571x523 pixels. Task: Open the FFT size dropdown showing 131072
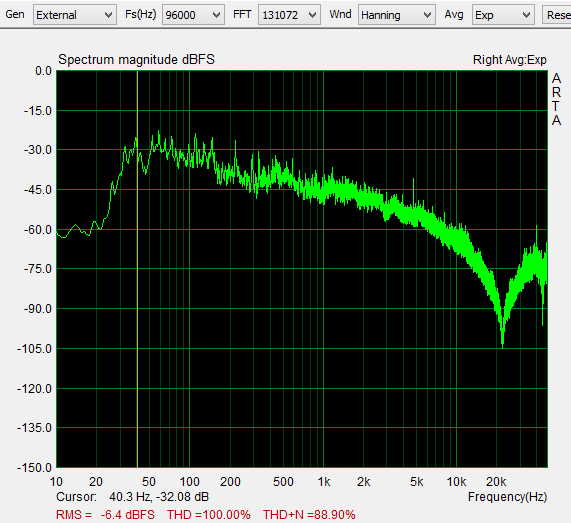[289, 15]
